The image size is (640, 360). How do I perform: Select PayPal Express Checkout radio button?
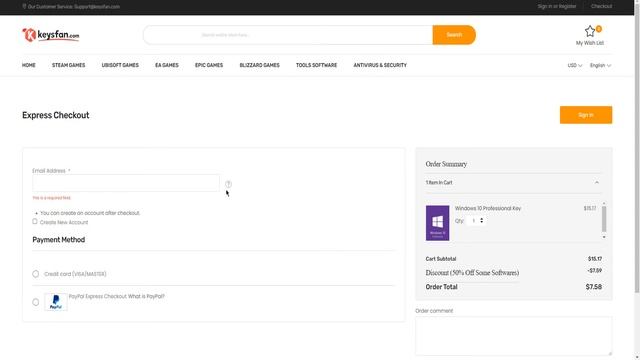36,302
